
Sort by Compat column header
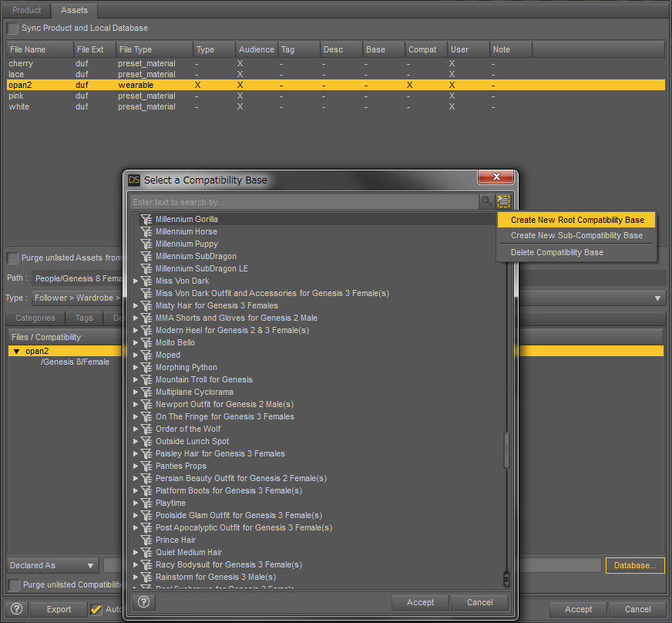[426, 49]
